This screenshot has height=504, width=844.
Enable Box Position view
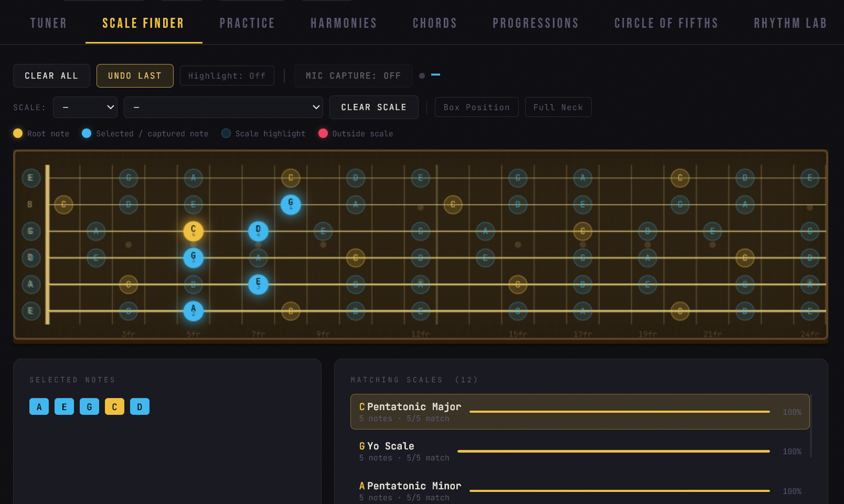pos(476,107)
